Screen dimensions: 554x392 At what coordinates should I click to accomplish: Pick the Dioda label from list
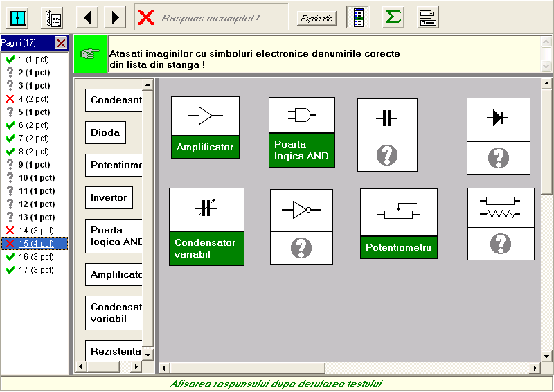[105, 132]
